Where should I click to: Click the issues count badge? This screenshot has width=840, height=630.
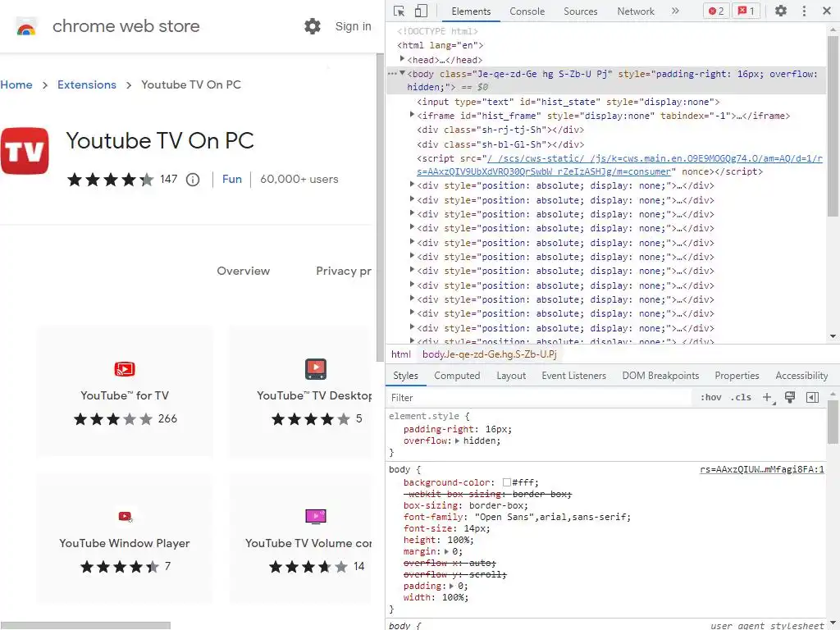pos(746,11)
